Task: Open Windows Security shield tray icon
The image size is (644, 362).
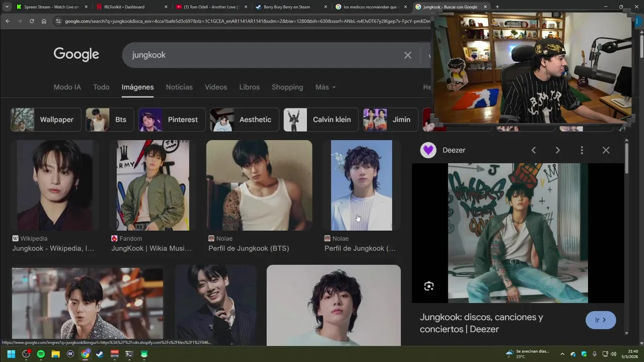Action: click(x=584, y=354)
